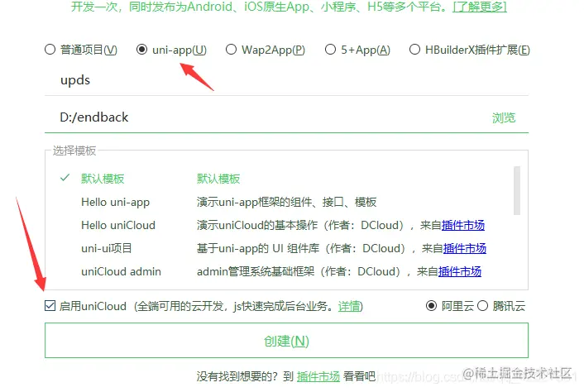
Task: Open 插件市场 link in uni-ui项目 row
Action: (x=464, y=248)
